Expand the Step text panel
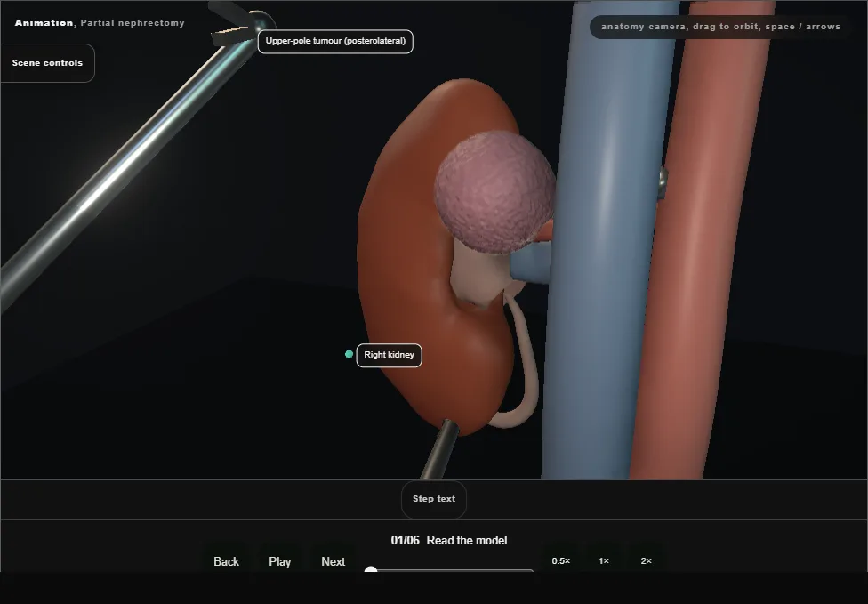The width and height of the screenshot is (868, 604). (x=434, y=499)
